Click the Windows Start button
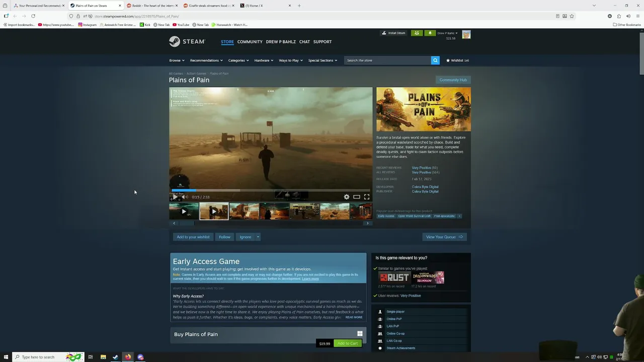Screen dimensions: 644x362 (6, 357)
